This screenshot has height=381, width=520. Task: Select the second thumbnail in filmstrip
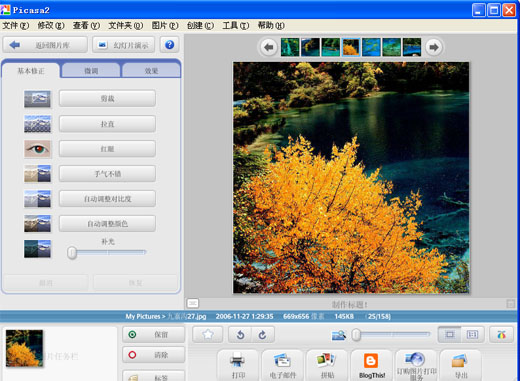(x=310, y=47)
